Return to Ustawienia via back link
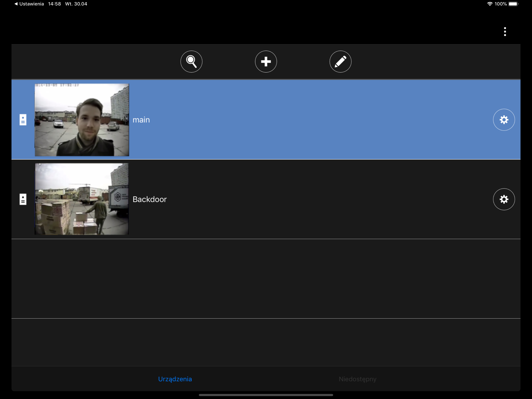 tap(29, 4)
